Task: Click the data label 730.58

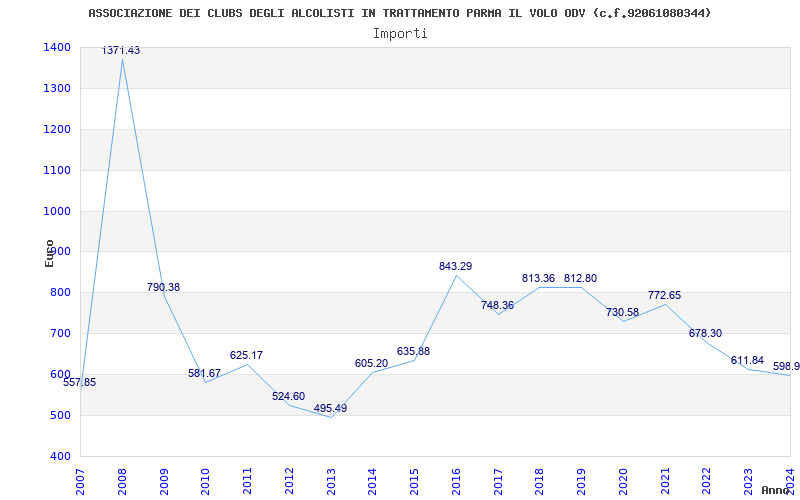Action: [x=622, y=313]
